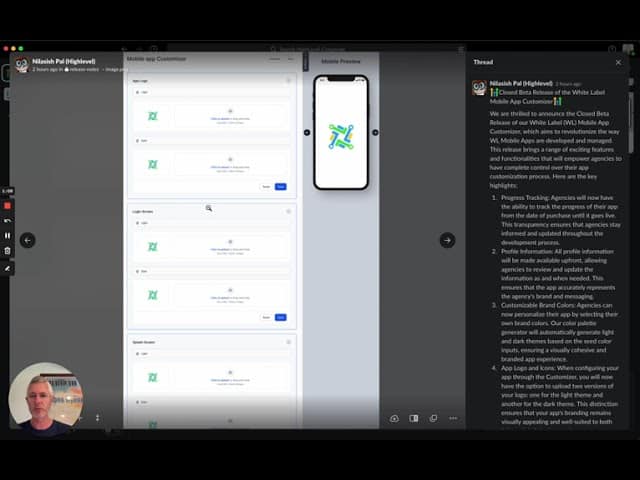
Task: Select the pen draw tool in the recording toolbar
Action: (8, 268)
